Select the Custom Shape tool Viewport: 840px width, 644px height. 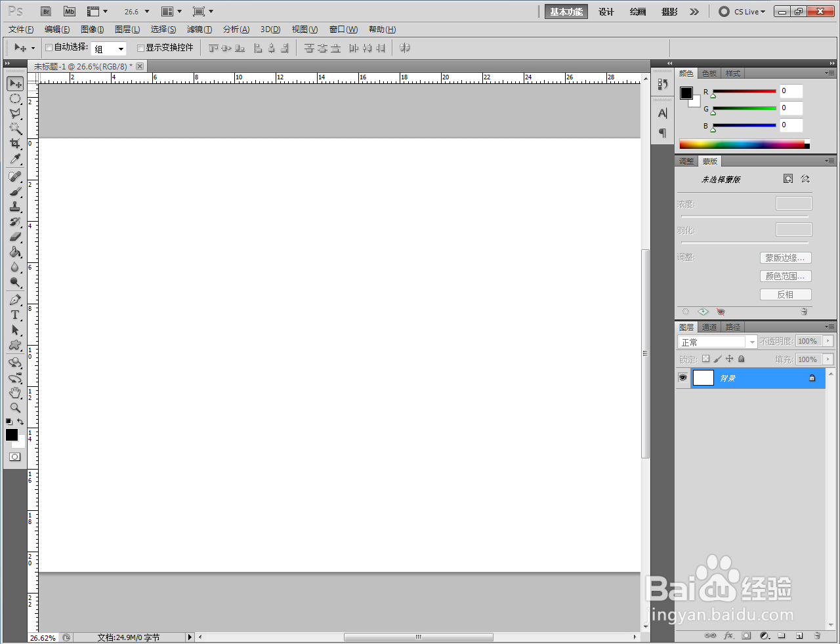pyautogui.click(x=15, y=346)
